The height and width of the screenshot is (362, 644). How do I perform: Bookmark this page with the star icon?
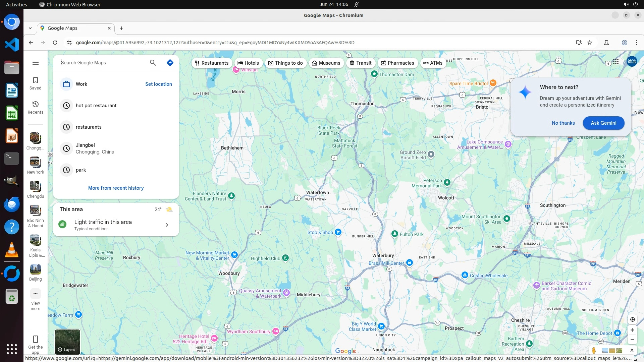click(590, 43)
